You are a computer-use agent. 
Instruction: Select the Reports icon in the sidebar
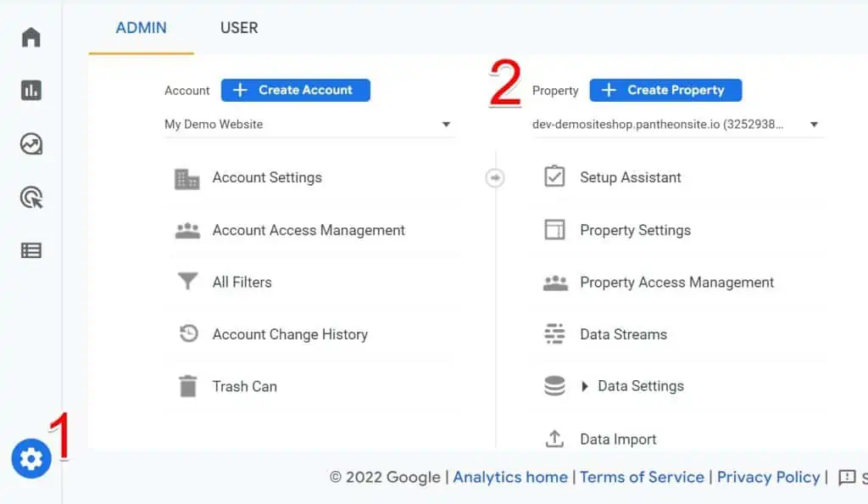click(31, 90)
